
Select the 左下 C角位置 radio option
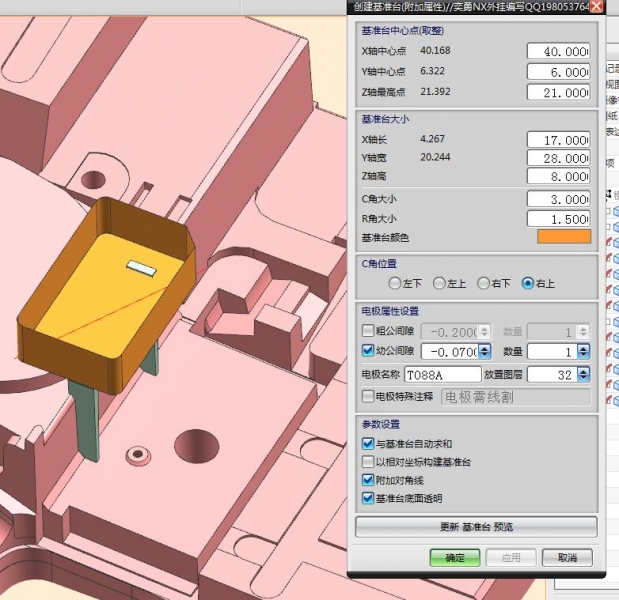pos(395,283)
